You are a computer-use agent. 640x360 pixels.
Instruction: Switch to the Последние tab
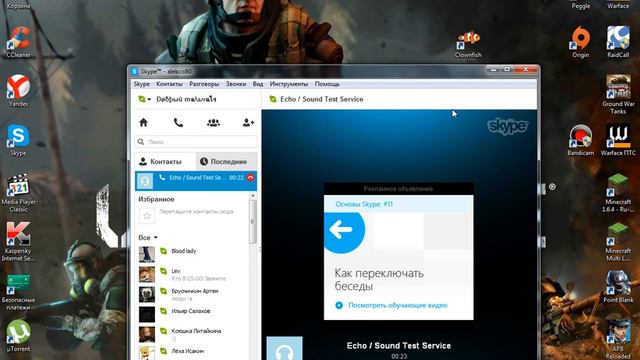click(227, 162)
